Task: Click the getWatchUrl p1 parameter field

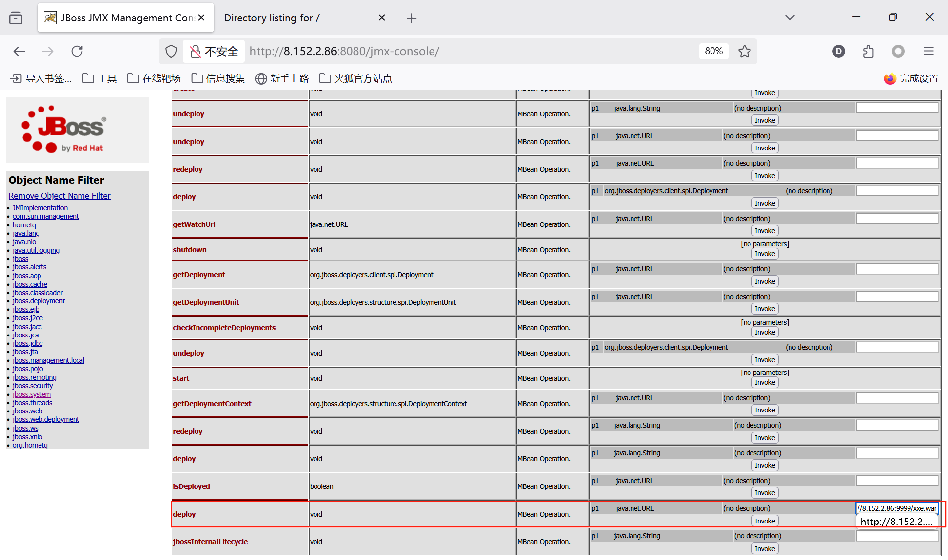Action: 897,219
